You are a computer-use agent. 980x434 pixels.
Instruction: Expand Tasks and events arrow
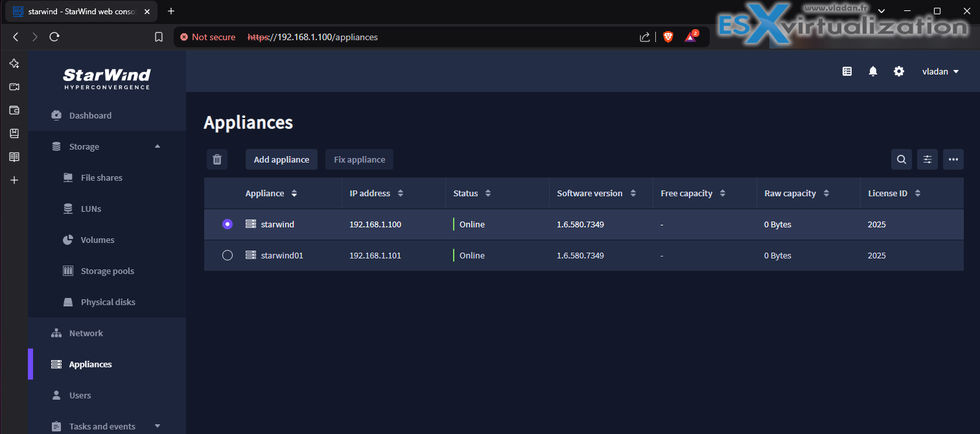click(x=157, y=426)
